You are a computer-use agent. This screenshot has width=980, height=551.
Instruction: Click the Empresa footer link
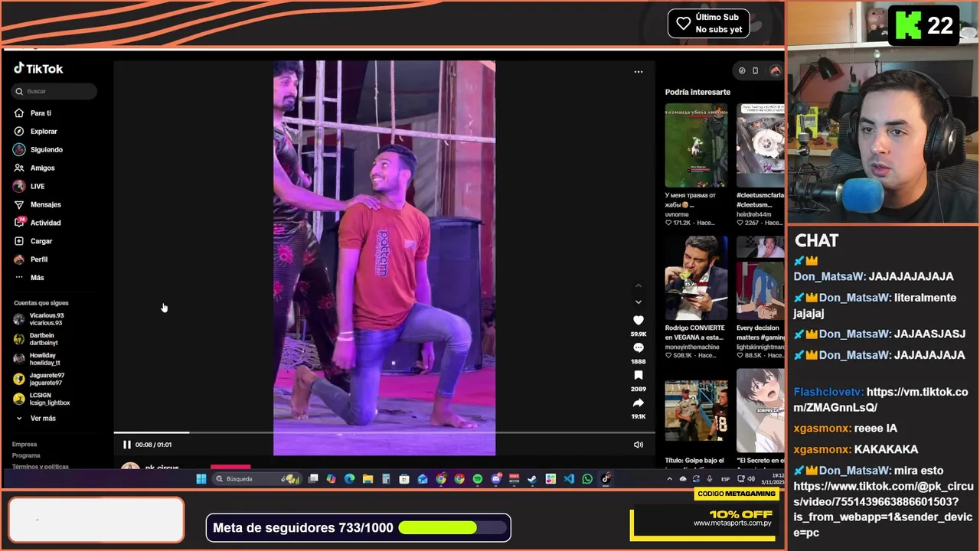tap(24, 445)
